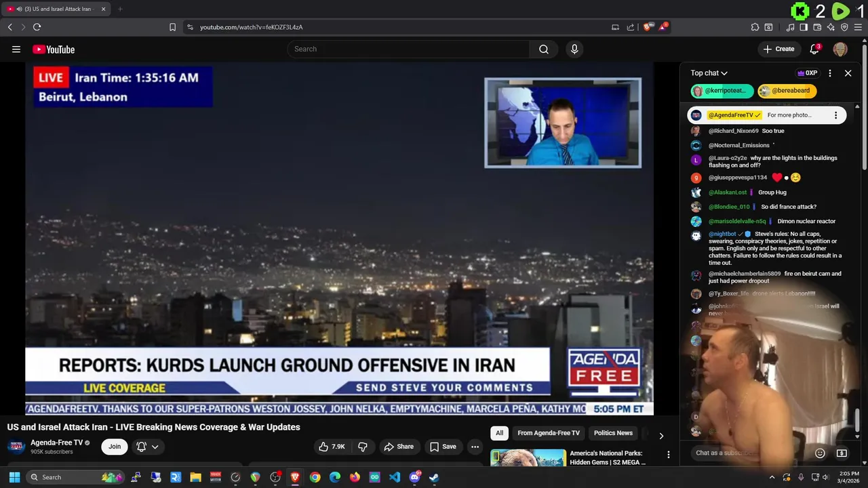Open more actions ellipsis below video
The width and height of the screenshot is (868, 488).
pyautogui.click(x=475, y=447)
